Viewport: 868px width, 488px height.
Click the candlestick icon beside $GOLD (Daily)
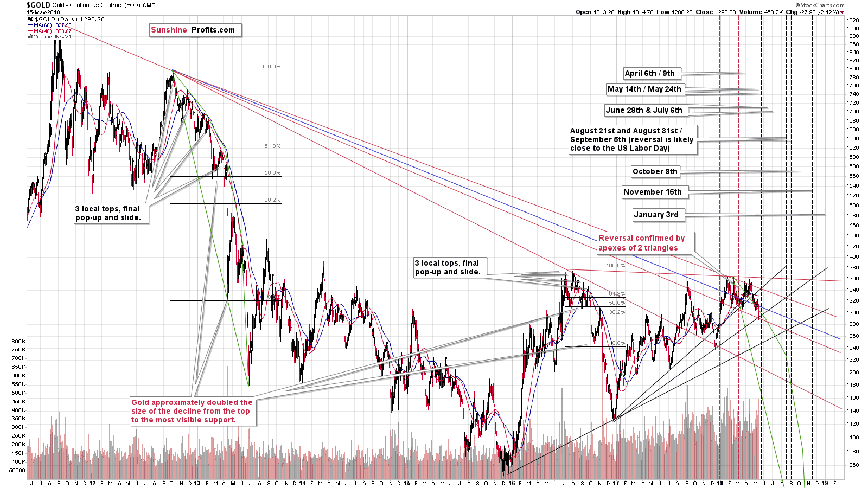point(30,19)
